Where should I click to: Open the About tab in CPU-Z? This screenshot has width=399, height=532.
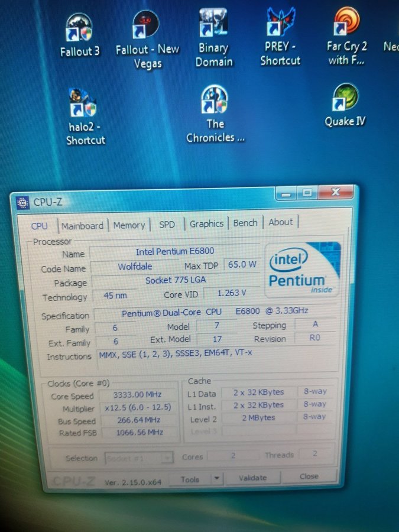click(281, 222)
